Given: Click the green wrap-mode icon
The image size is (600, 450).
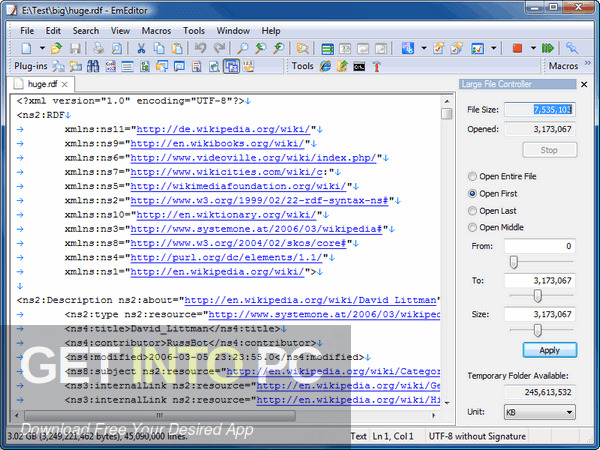Looking at the screenshot, I should (327, 49).
